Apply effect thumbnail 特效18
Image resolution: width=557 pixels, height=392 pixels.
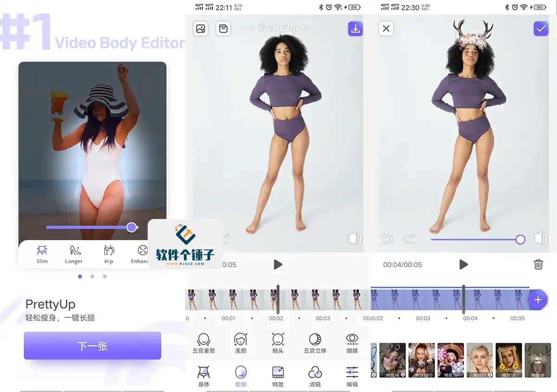pyautogui.click(x=509, y=360)
